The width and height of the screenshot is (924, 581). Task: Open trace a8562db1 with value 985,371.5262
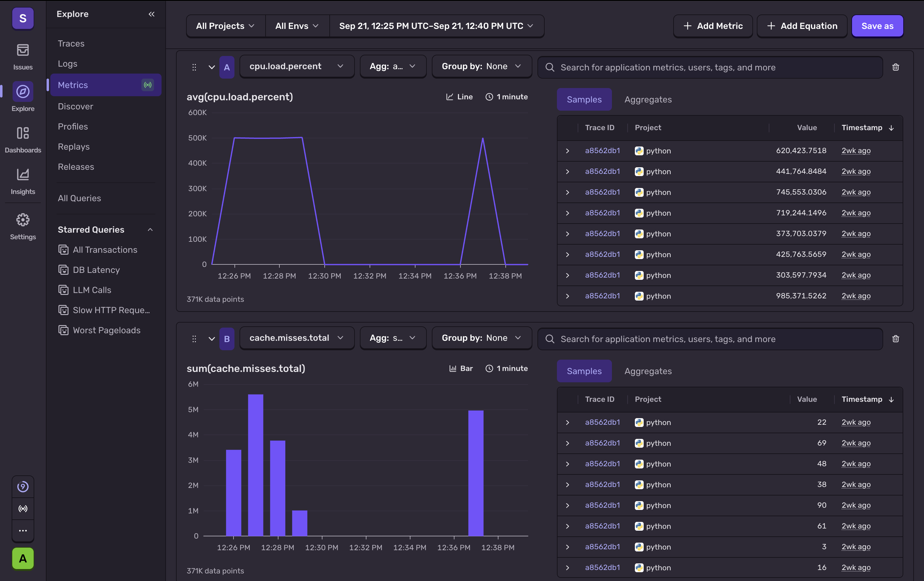(x=602, y=296)
